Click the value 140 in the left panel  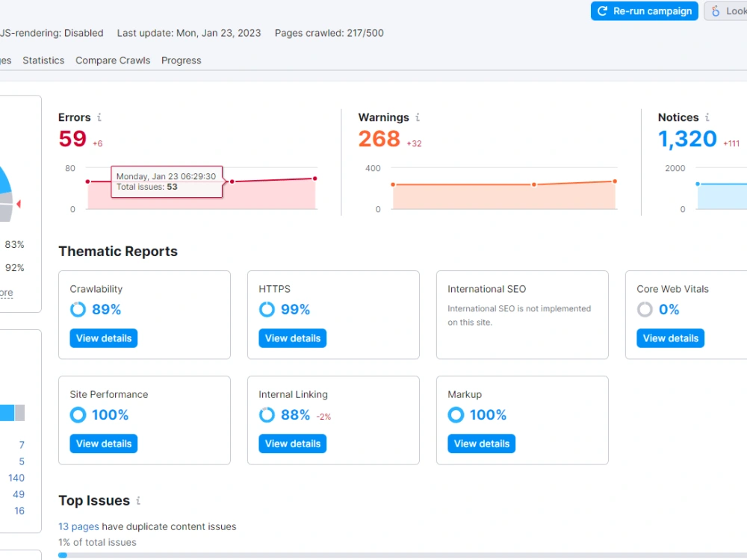16,478
